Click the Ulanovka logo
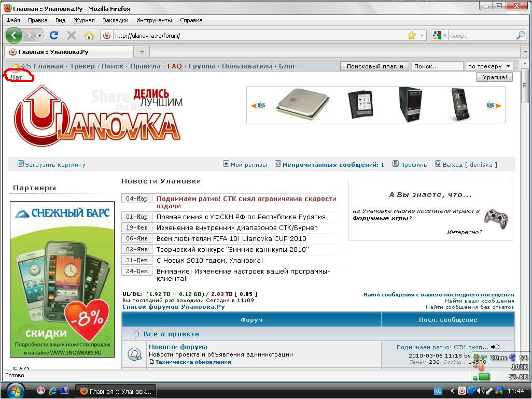Screen dimensions: 532x399 tap(97, 116)
